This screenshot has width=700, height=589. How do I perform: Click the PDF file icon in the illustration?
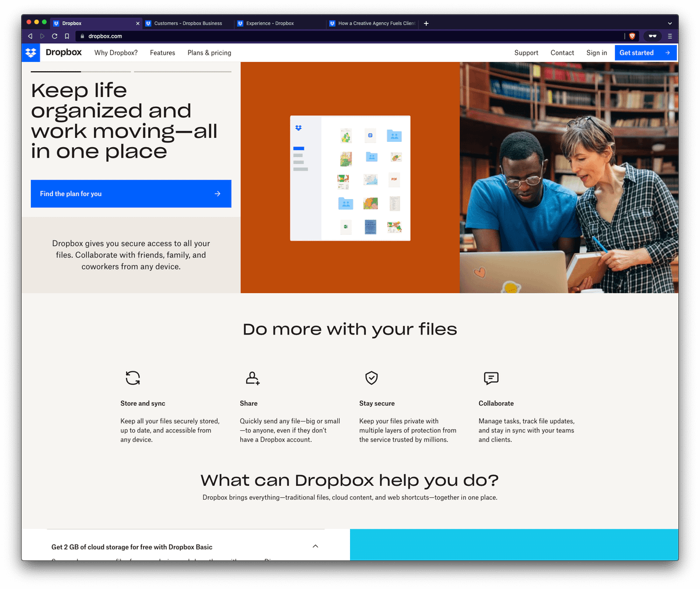click(394, 179)
